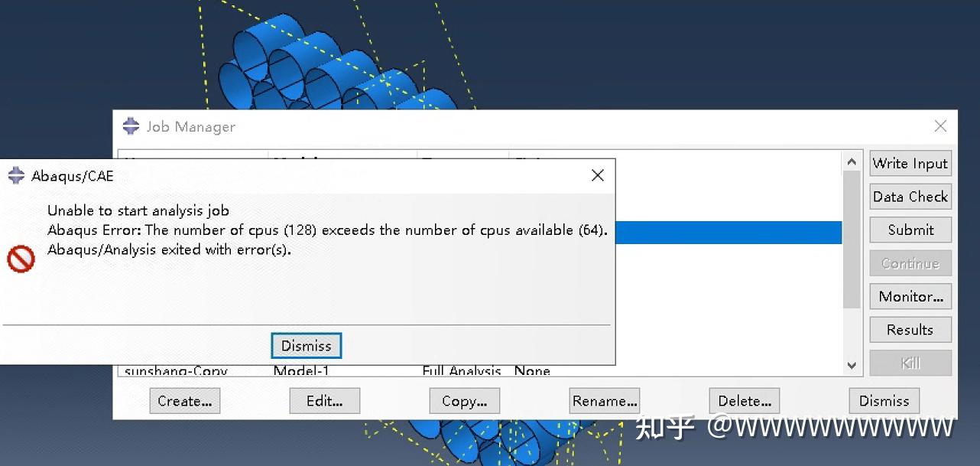Click Rename... in Job Manager
Image resolution: width=980 pixels, height=466 pixels.
pos(604,401)
